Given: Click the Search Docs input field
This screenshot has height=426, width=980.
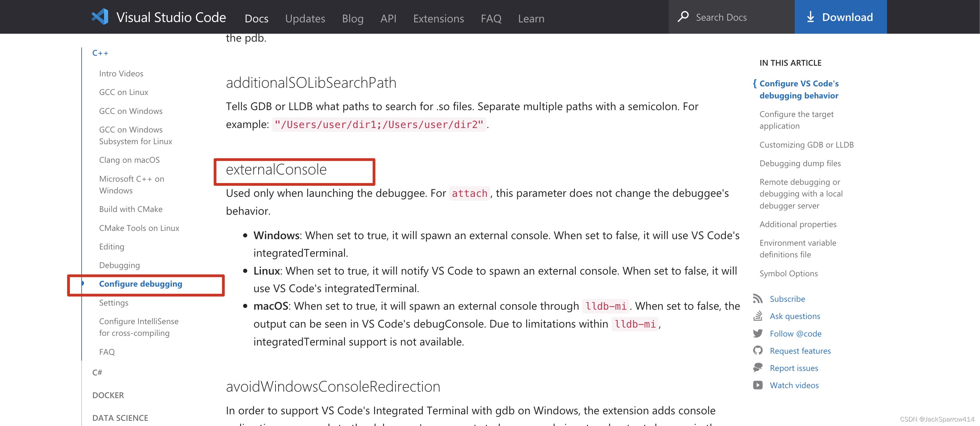Looking at the screenshot, I should point(731,17).
